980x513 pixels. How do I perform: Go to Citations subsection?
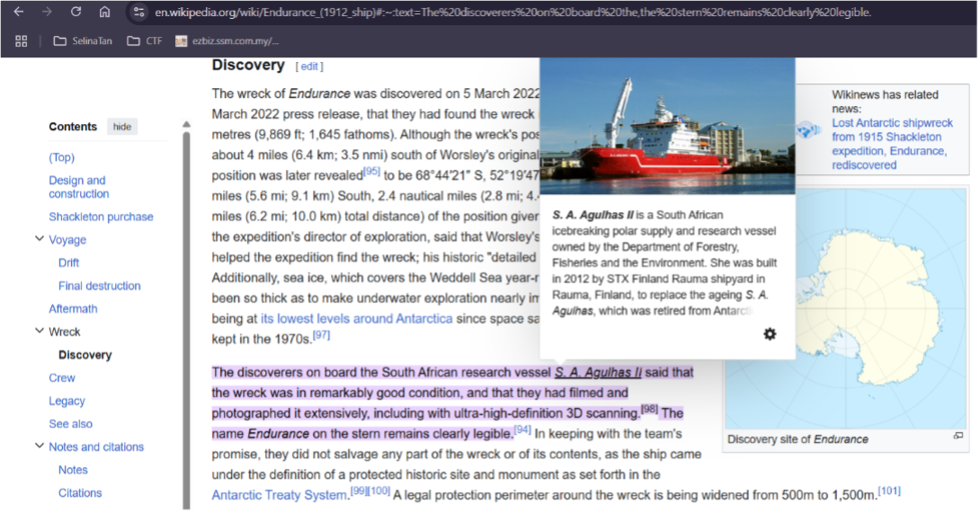tap(80, 493)
